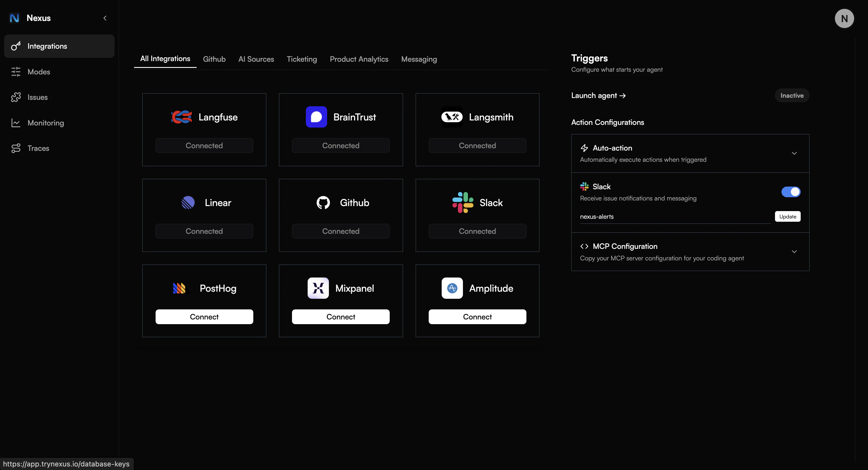The image size is (868, 470).
Task: Expand the MCP Configuration chevron
Action: pos(794,252)
